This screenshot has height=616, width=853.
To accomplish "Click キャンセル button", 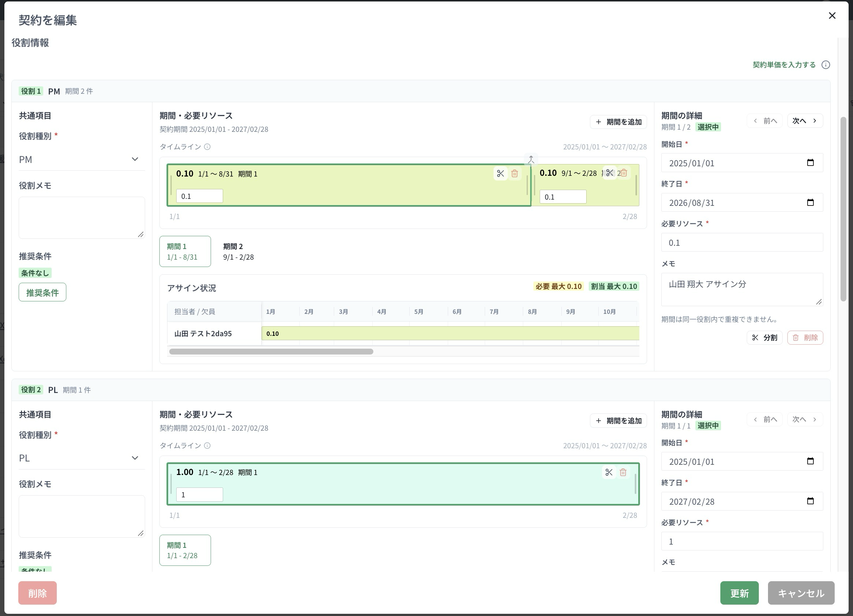I will point(801,593).
